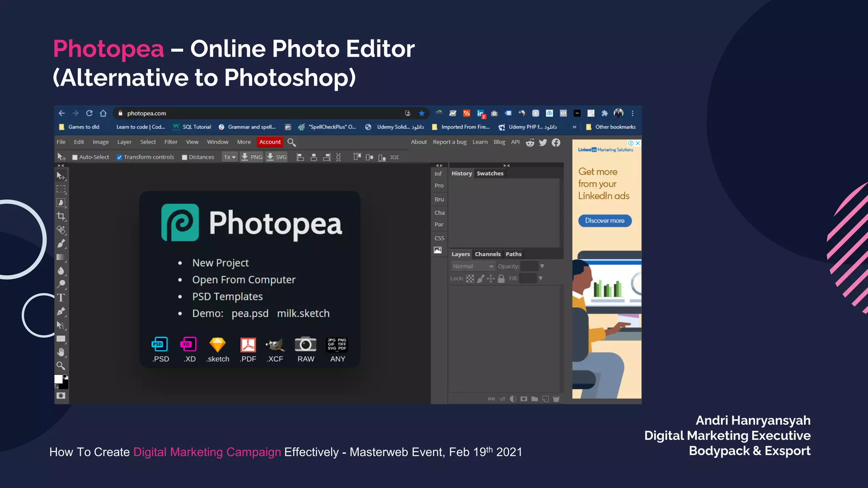Click the foreground white color swatch

tap(58, 379)
